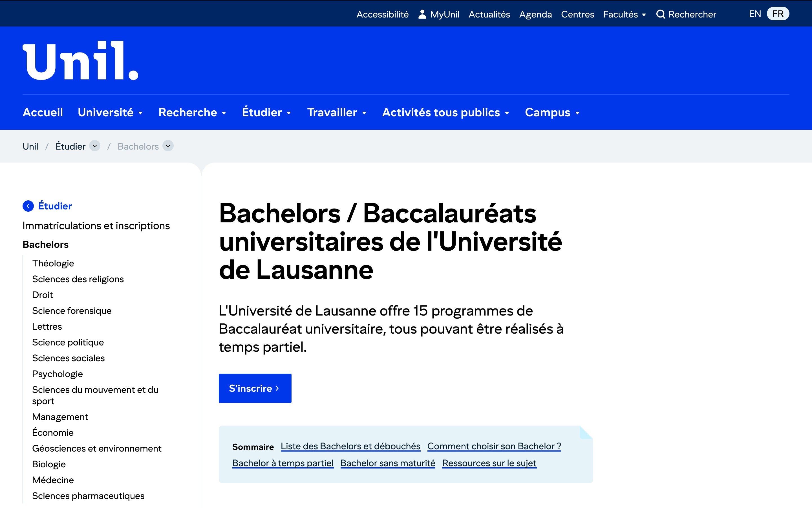Open Science politique
This screenshot has width=812, height=508.
[68, 342]
